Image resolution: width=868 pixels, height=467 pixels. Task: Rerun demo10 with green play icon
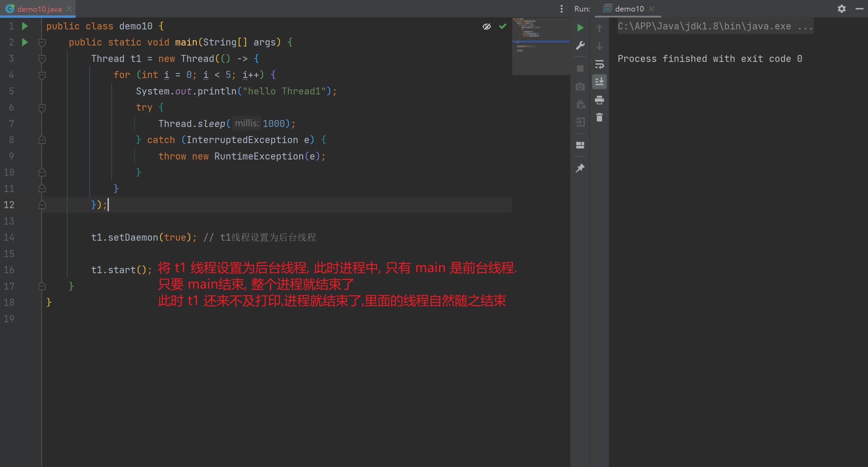(580, 28)
